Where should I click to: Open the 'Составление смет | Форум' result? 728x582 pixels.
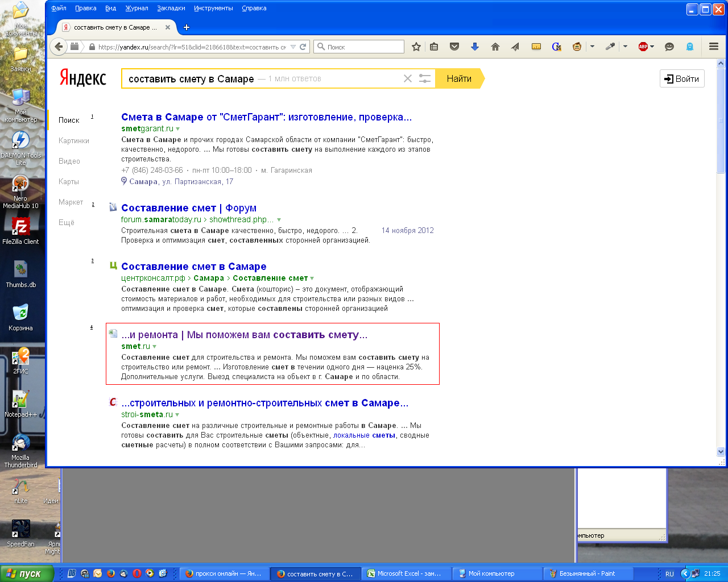tap(189, 208)
